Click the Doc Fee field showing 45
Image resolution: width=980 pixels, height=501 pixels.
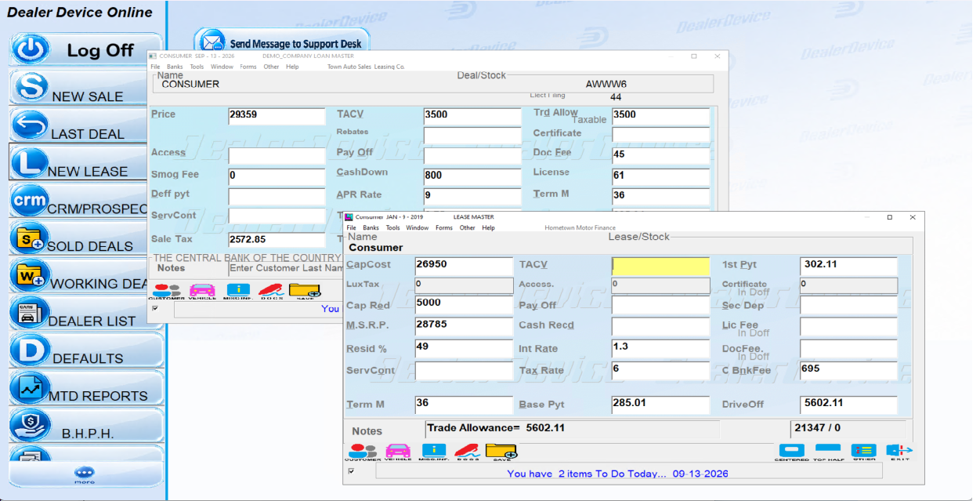661,154
